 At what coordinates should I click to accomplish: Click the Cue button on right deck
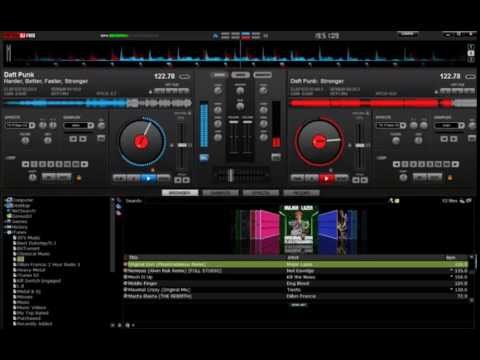tap(298, 178)
